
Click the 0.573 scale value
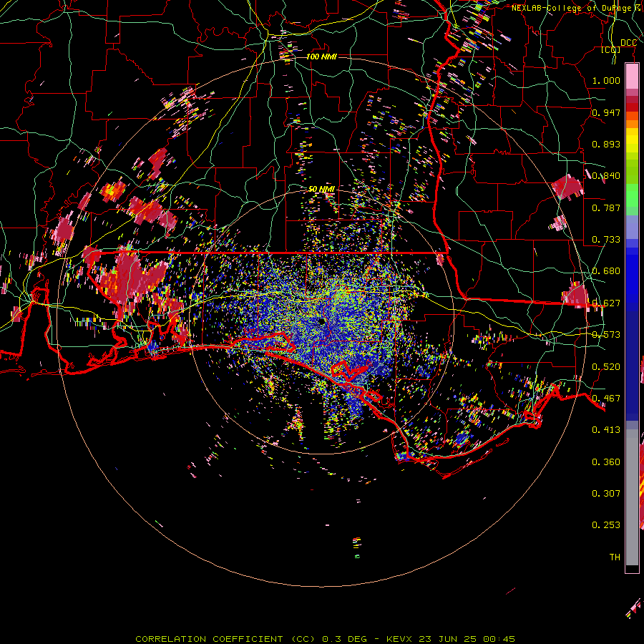pyautogui.click(x=606, y=335)
